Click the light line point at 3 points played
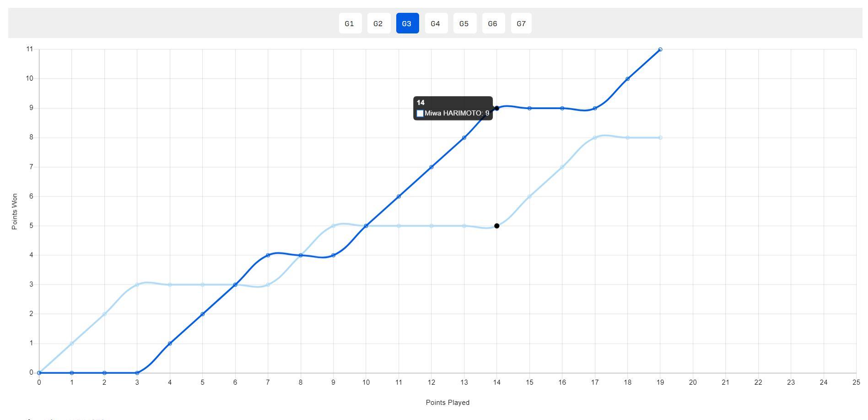 [x=137, y=284]
